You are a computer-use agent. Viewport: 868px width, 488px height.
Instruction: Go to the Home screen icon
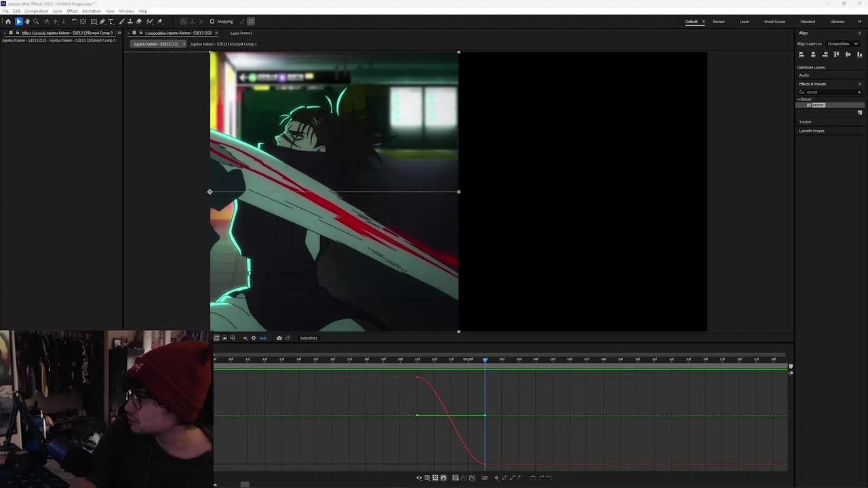pyautogui.click(x=8, y=22)
